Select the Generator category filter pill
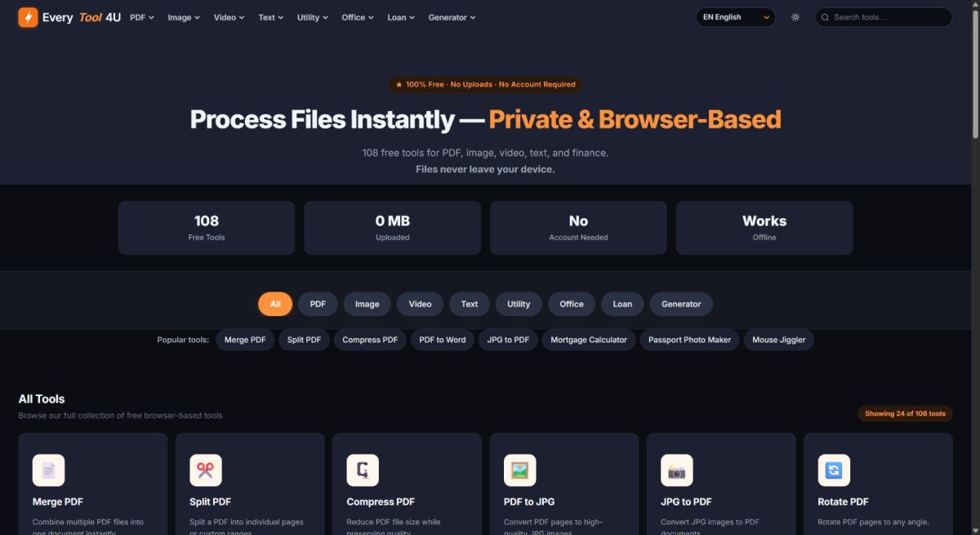Image resolution: width=980 pixels, height=535 pixels. (x=681, y=304)
